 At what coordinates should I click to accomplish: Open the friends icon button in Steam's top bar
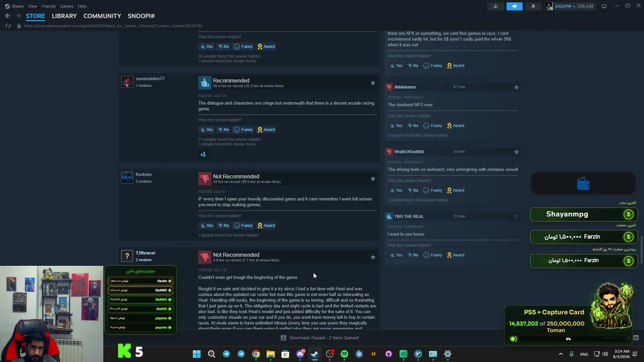496,6
